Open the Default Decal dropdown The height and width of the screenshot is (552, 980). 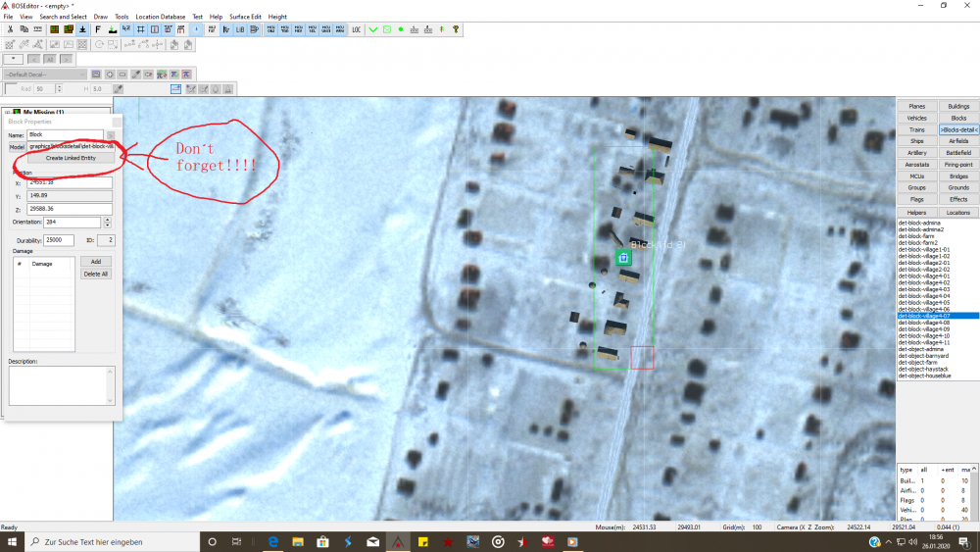(45, 75)
